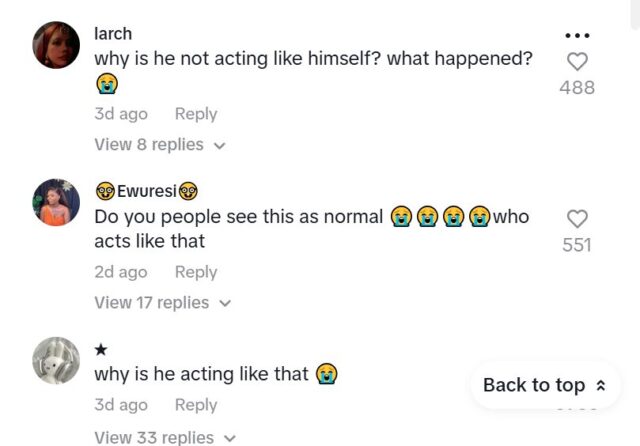The width and height of the screenshot is (640, 446).
Task: Click the Back to top button
Action: pyautogui.click(x=544, y=385)
